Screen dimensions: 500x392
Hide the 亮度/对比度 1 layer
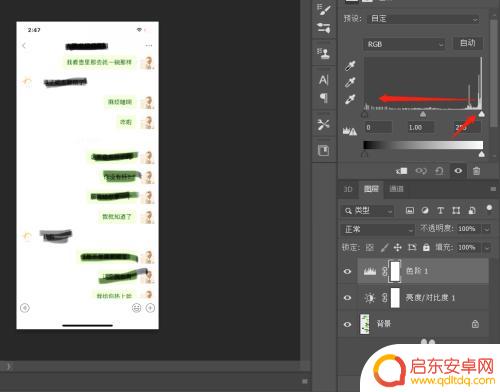click(347, 297)
